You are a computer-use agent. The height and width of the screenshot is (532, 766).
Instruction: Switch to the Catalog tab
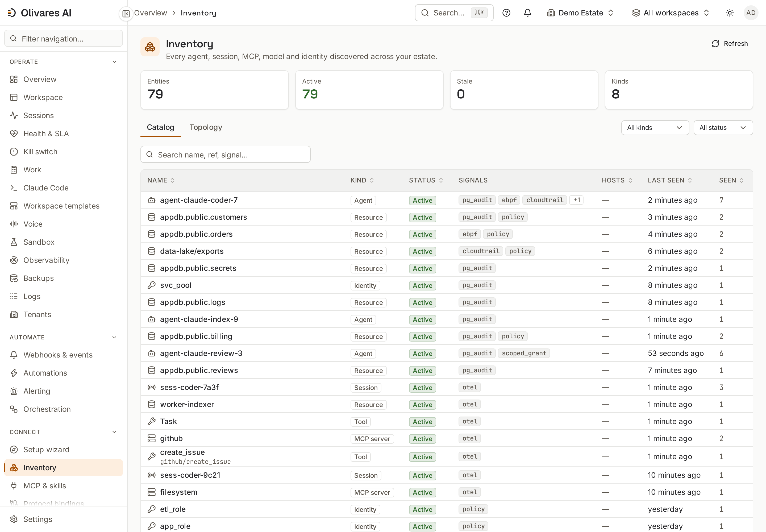click(160, 127)
